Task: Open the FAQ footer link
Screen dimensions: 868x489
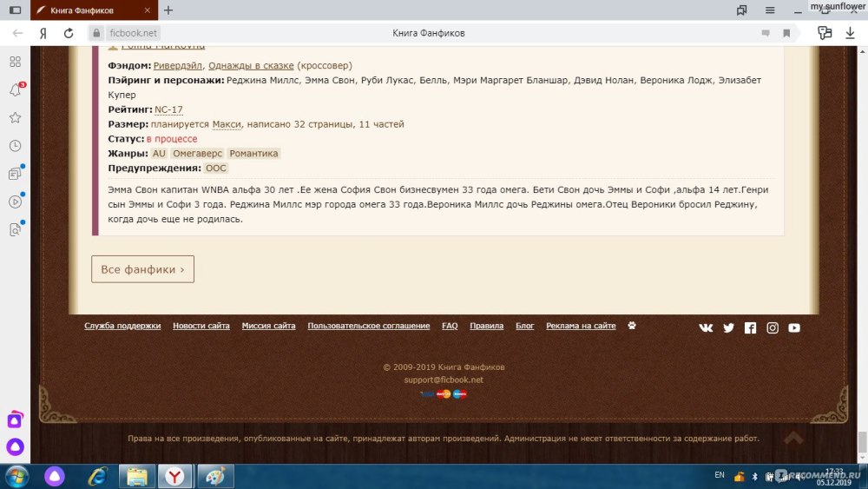Action: [450, 326]
